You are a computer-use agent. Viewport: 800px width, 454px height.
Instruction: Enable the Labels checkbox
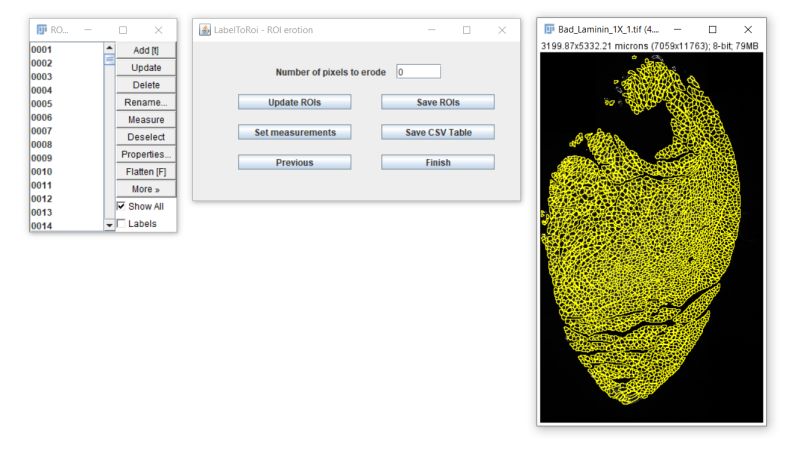pos(121,223)
